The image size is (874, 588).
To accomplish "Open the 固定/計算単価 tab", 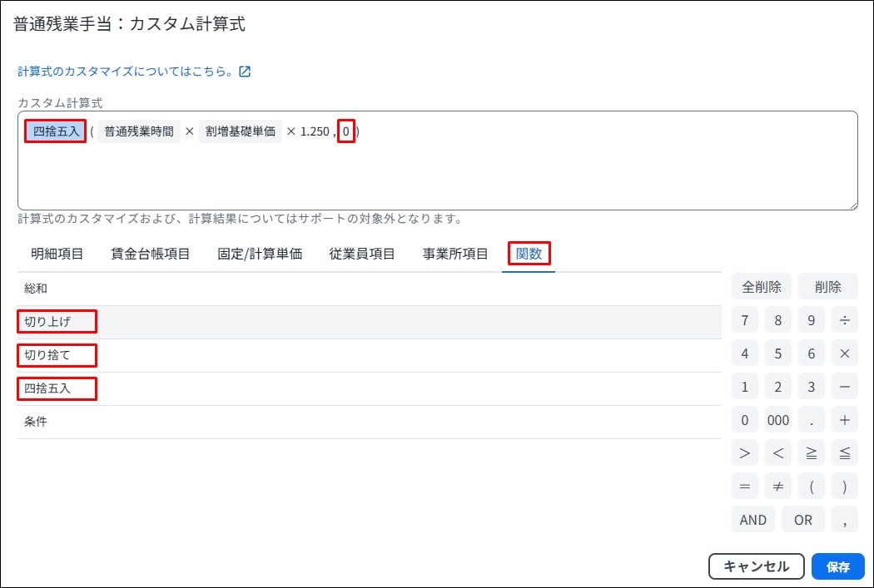I will pyautogui.click(x=260, y=254).
